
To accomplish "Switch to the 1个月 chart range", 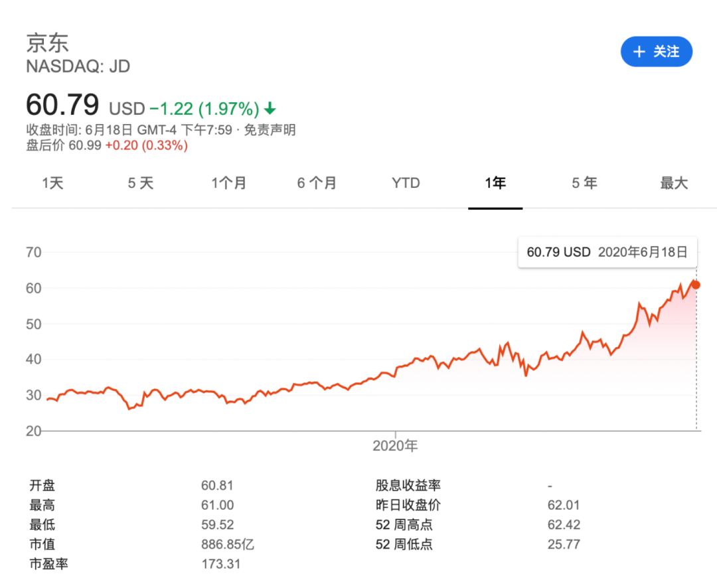I will (228, 183).
